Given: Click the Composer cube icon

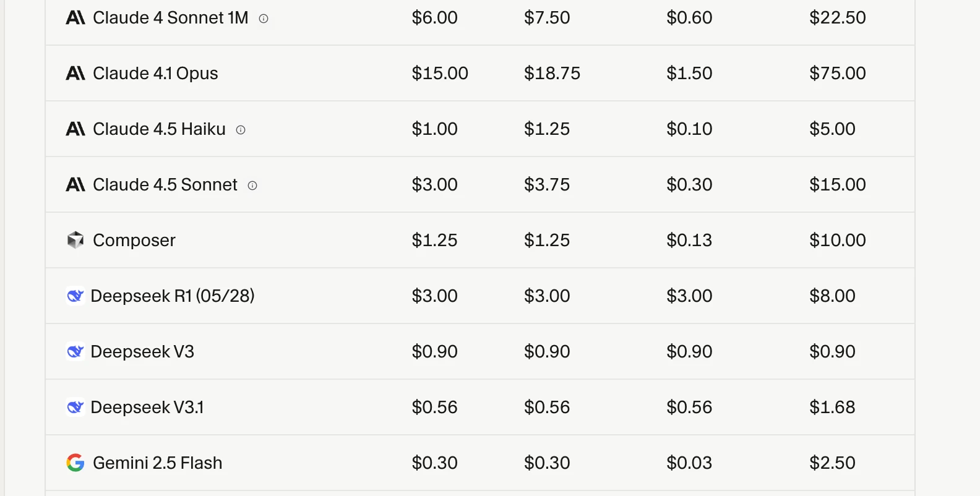Looking at the screenshot, I should coord(75,240).
